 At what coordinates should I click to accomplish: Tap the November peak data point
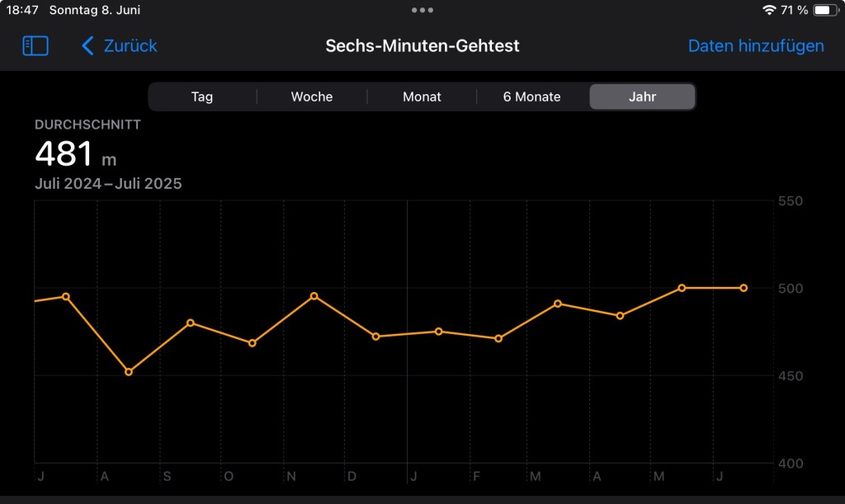pos(314,295)
